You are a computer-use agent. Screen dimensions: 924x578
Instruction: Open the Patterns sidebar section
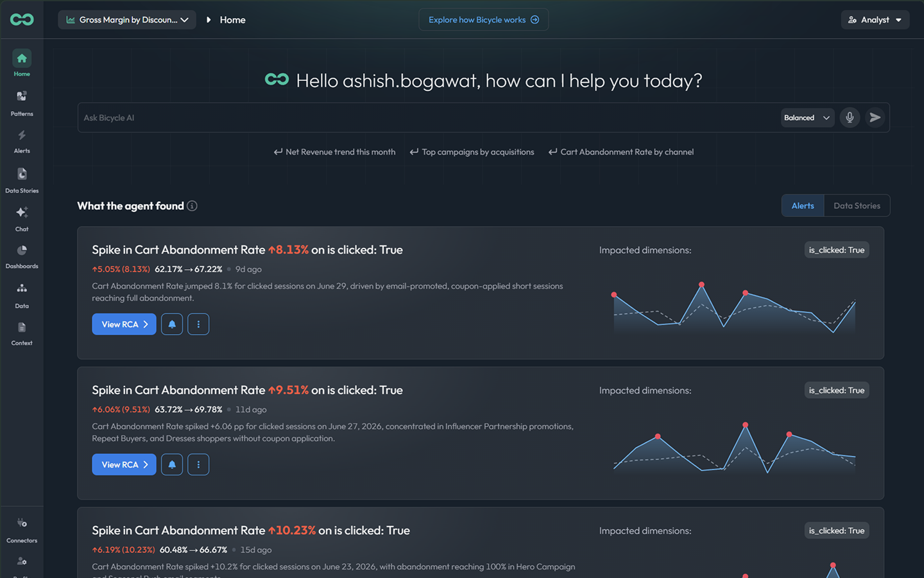tap(22, 103)
